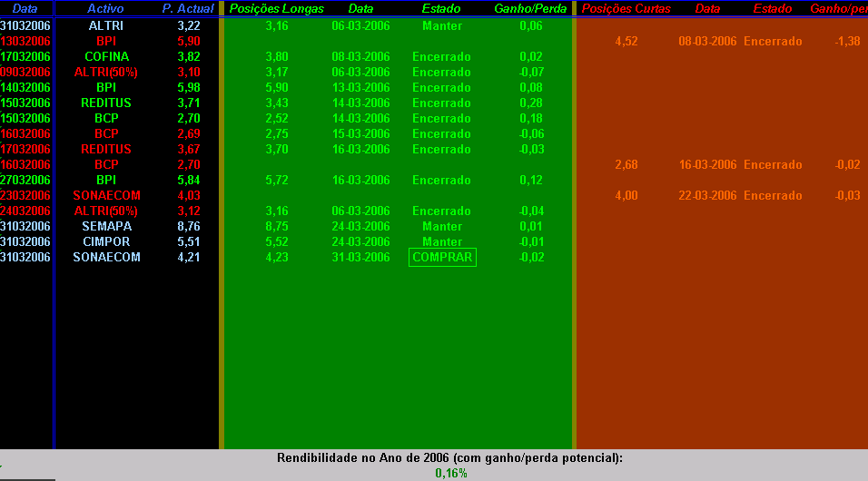
Task: Click the loss value -0,07
Action: (531, 72)
